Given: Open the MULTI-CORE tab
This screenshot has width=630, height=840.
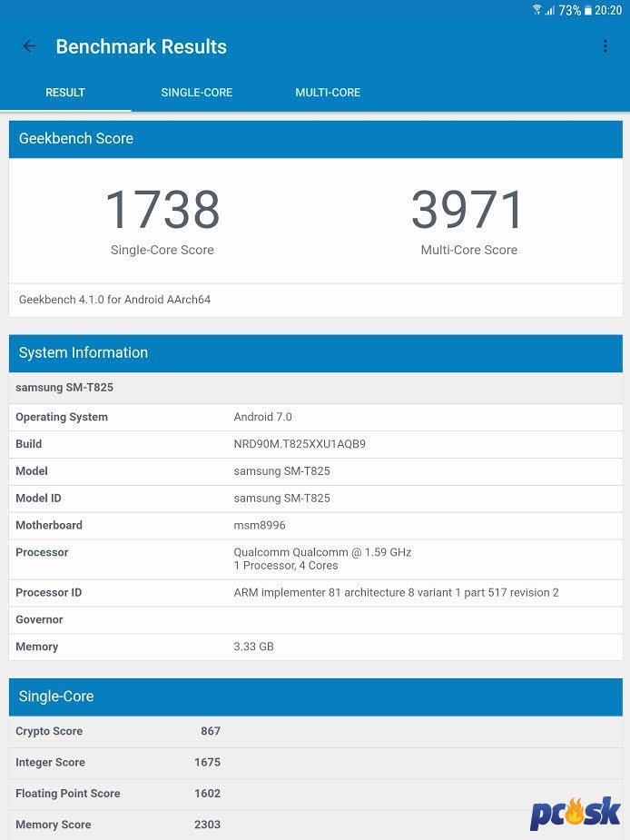Looking at the screenshot, I should pos(328,93).
